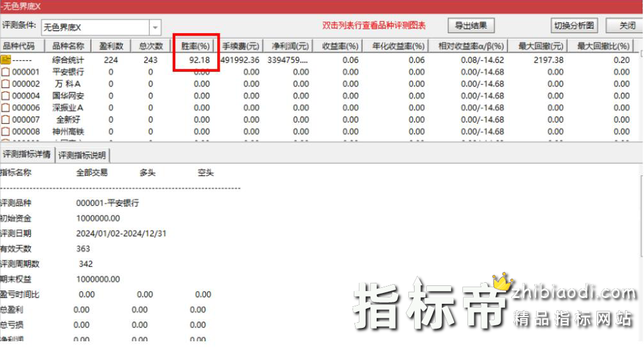Click the 2197.38 max drawdown value

click(x=549, y=60)
